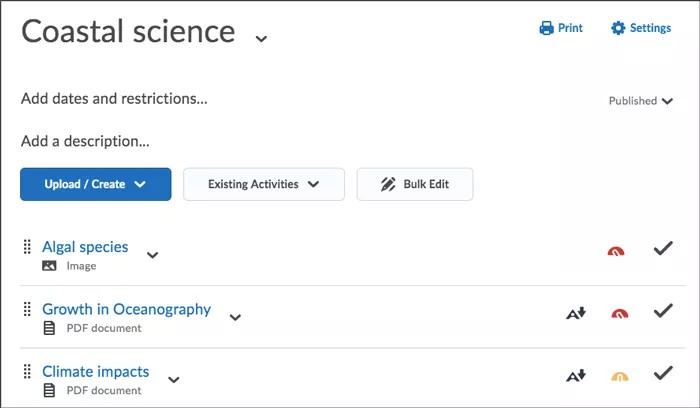This screenshot has width=700, height=408.
Task: Click the orange gauge icon for Climate impacts
Action: (620, 376)
